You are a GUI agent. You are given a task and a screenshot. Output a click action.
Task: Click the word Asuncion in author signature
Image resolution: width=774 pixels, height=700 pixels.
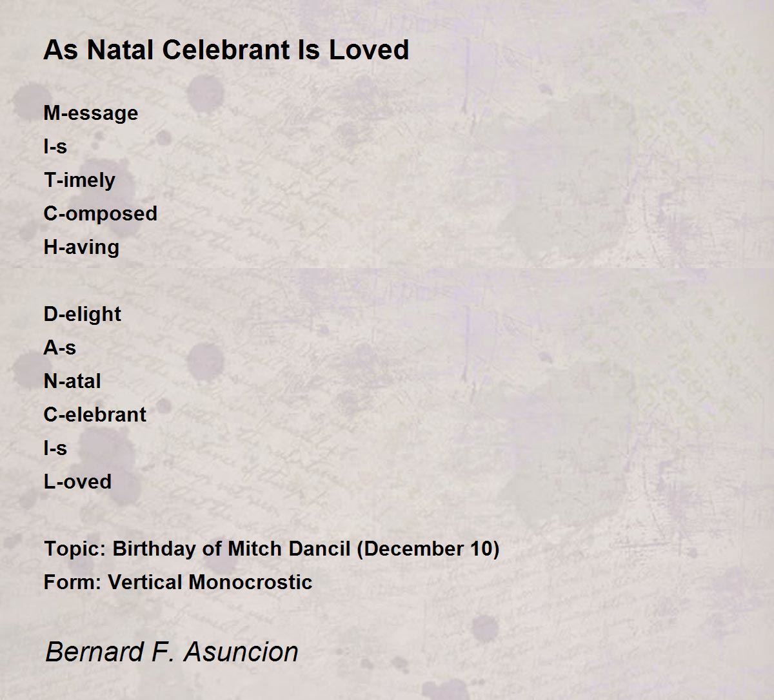click(x=241, y=651)
